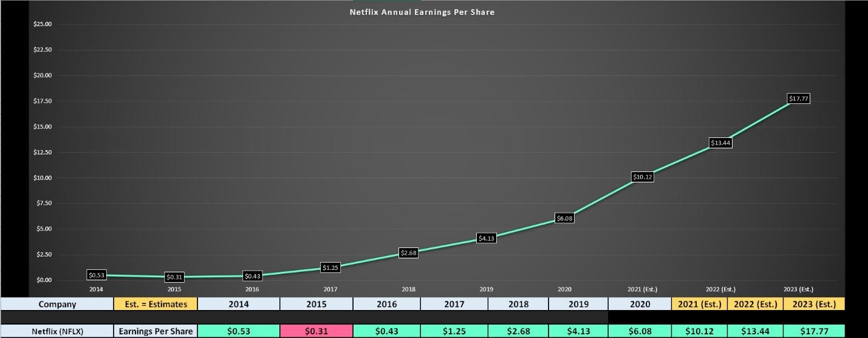Image resolution: width=868 pixels, height=338 pixels.
Task: Select the $5.00 y-axis label
Action: (44, 229)
